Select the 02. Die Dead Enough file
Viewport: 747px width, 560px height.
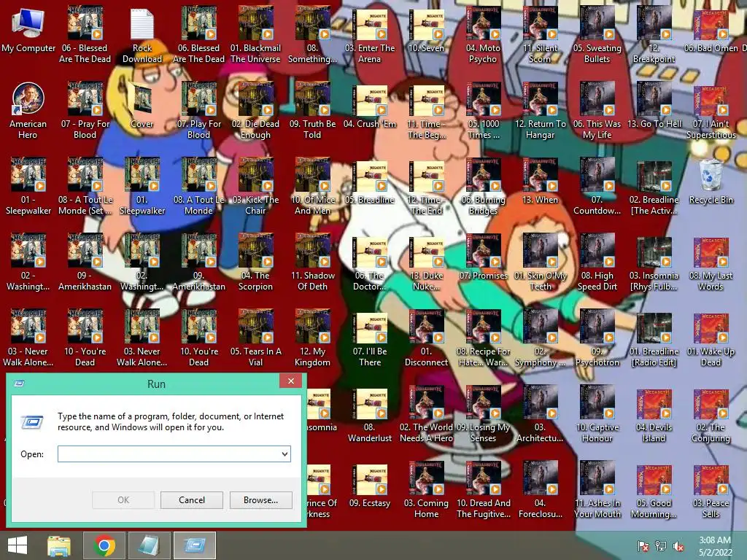point(256,111)
